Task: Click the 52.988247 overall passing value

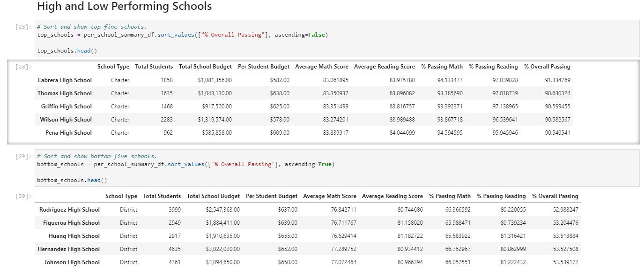Action: pyautogui.click(x=565, y=210)
